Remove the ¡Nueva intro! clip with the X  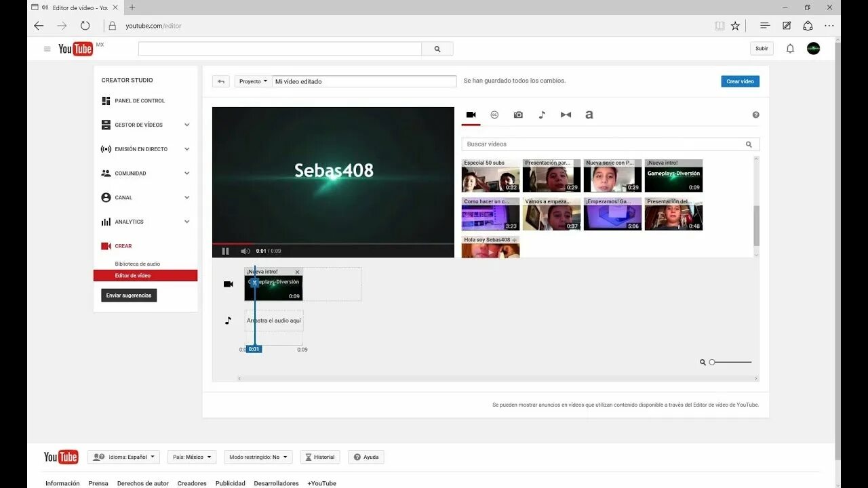[297, 272]
